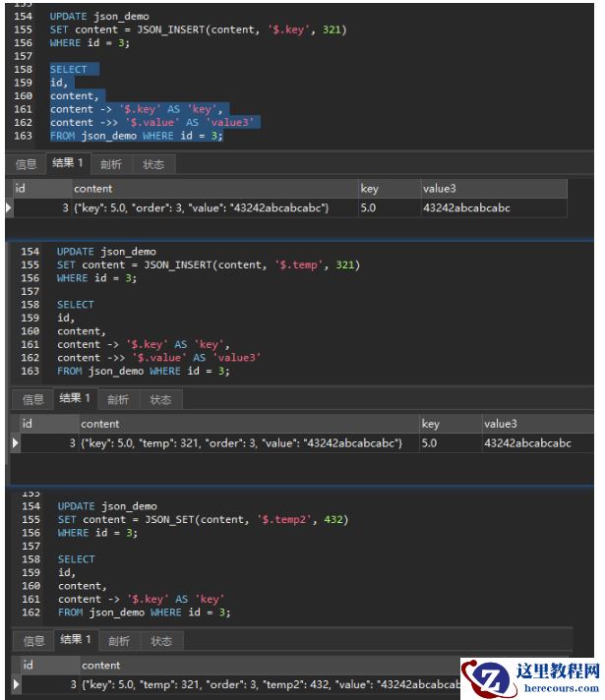Click the JSON_INSERT line containing '$.temp', 321
Screen dimensions: 605x700
pyautogui.click(x=208, y=264)
